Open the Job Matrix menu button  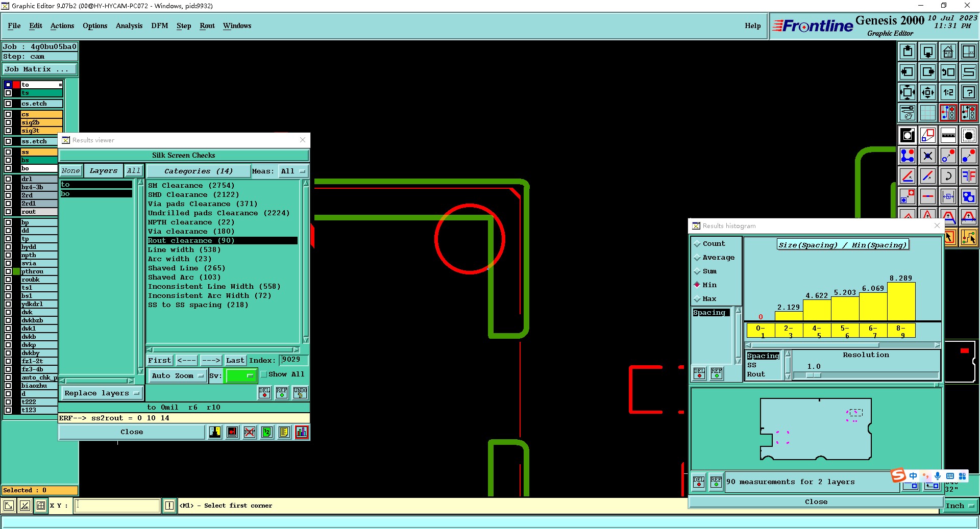(40, 69)
